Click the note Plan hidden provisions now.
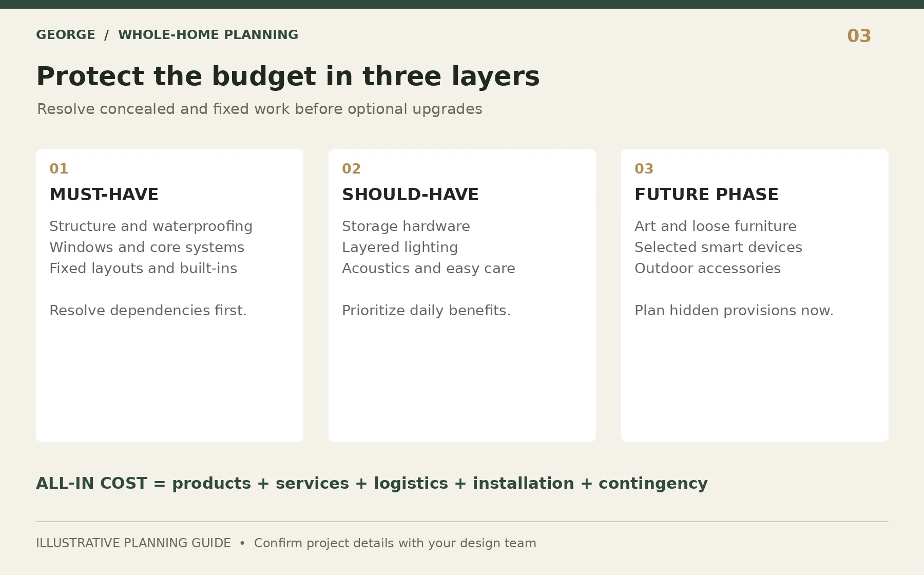The image size is (924, 575). [734, 311]
